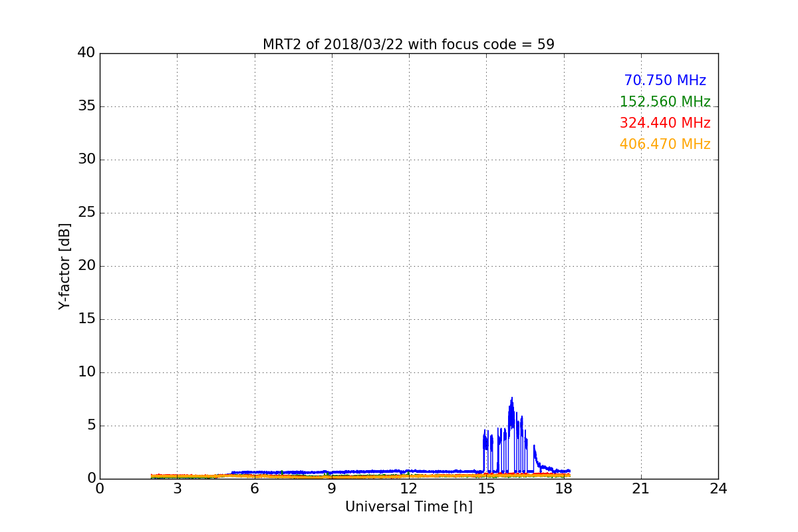Select the 406.470 MHz legend label
Image resolution: width=798 pixels, height=532 pixels.
(x=665, y=144)
